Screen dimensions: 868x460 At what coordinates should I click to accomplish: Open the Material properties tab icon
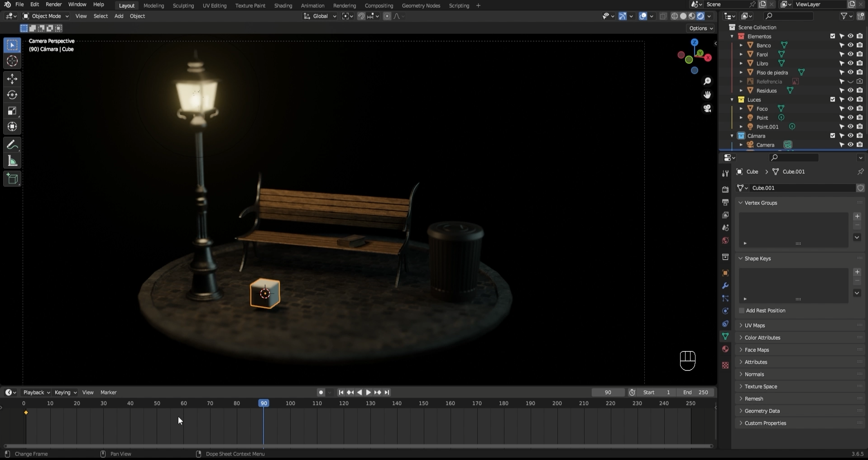725,349
